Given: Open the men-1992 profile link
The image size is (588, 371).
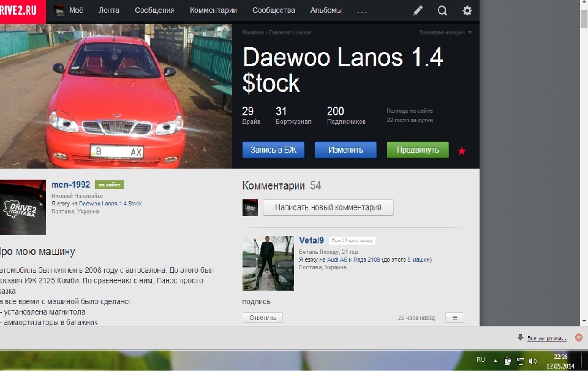Looking at the screenshot, I should [x=71, y=185].
